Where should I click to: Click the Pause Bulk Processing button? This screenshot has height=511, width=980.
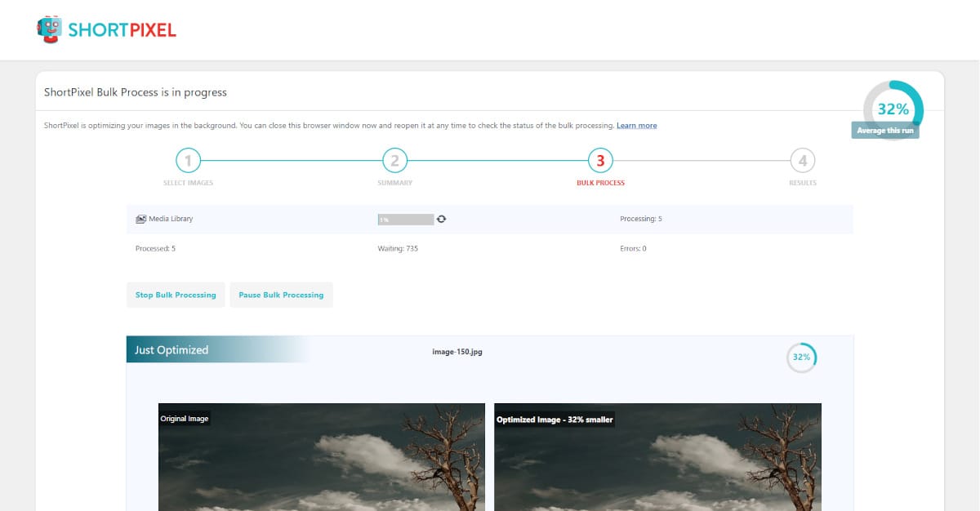[281, 295]
